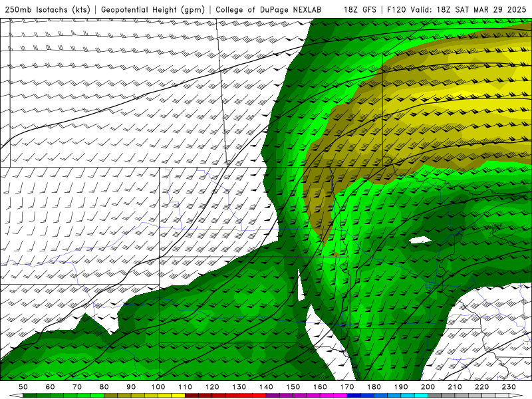
Task: Click the 'College of DuPage NEXLAB' text
Action: point(269,10)
